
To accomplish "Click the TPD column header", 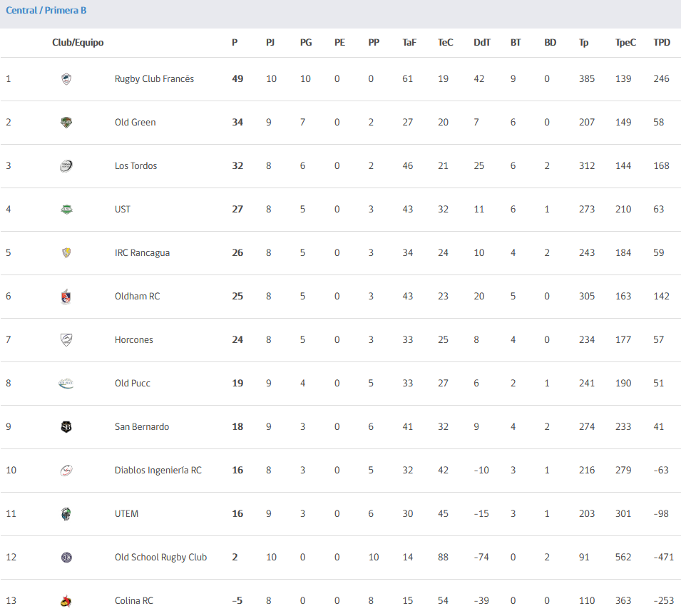I will click(x=662, y=43).
